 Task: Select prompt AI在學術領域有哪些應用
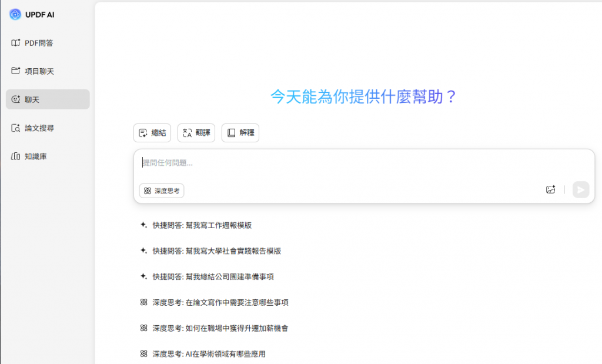(x=203, y=354)
